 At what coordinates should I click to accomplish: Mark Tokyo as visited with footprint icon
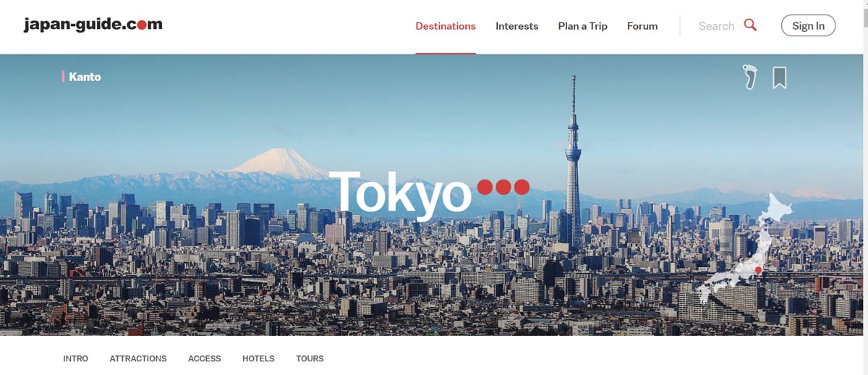[x=750, y=77]
